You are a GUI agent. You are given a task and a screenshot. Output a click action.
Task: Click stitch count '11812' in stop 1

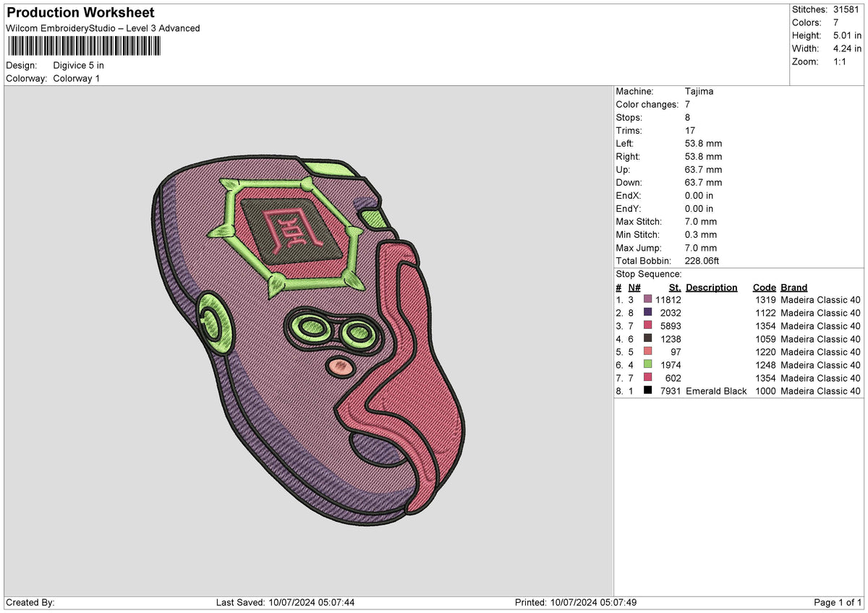[x=668, y=300]
